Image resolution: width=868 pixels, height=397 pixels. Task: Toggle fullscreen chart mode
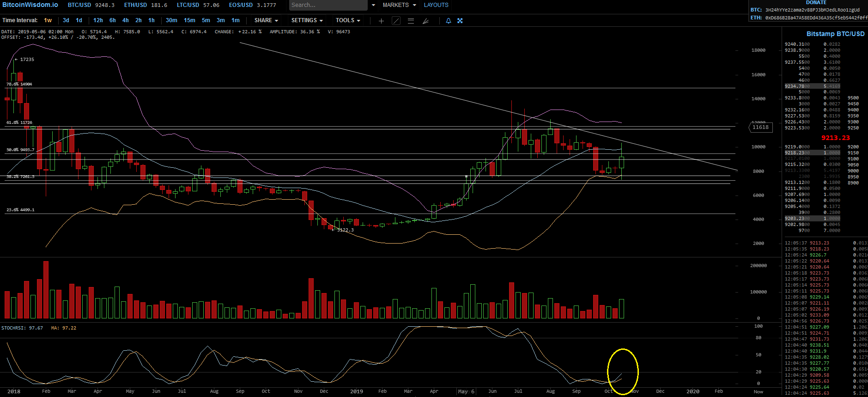pos(460,21)
